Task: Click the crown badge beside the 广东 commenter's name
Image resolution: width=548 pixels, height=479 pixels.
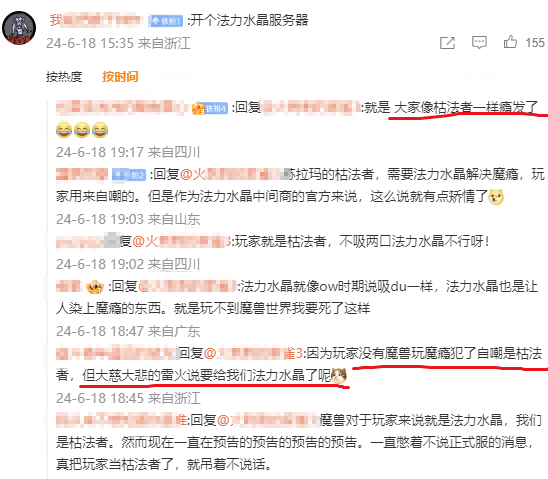Action: (95, 287)
